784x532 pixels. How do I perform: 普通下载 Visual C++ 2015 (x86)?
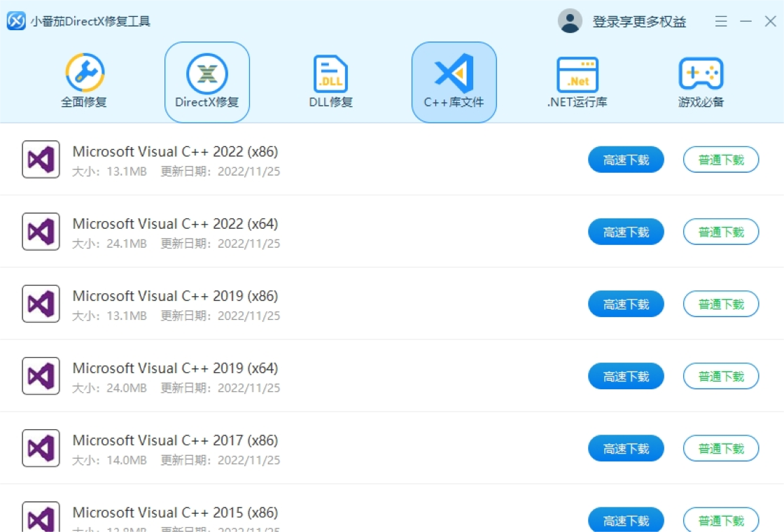pyautogui.click(x=721, y=519)
